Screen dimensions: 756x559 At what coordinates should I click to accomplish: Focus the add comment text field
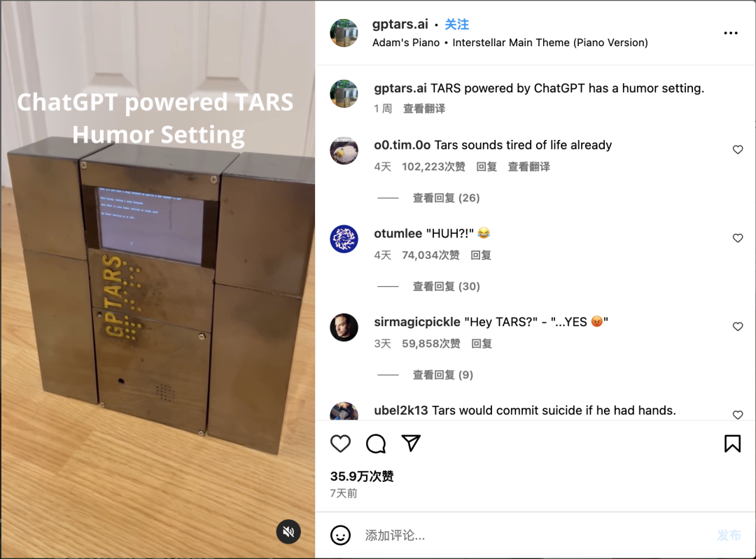point(535,535)
